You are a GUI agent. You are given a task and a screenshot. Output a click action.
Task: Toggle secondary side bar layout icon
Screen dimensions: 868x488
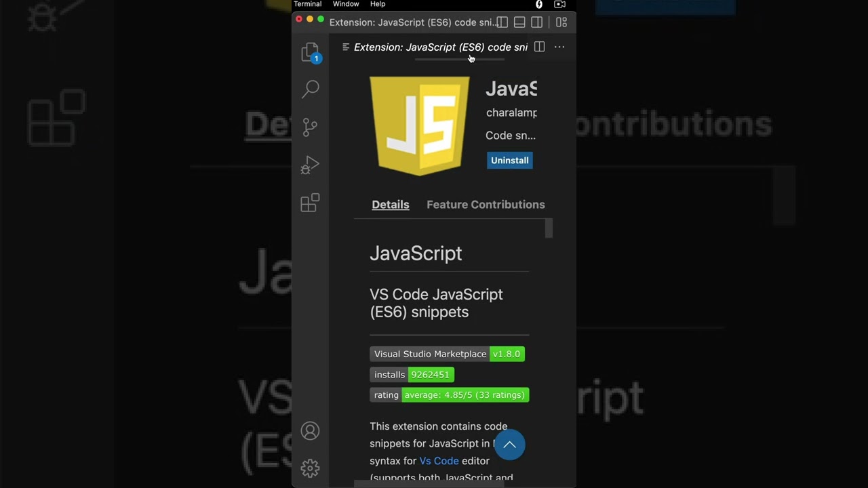tap(537, 22)
